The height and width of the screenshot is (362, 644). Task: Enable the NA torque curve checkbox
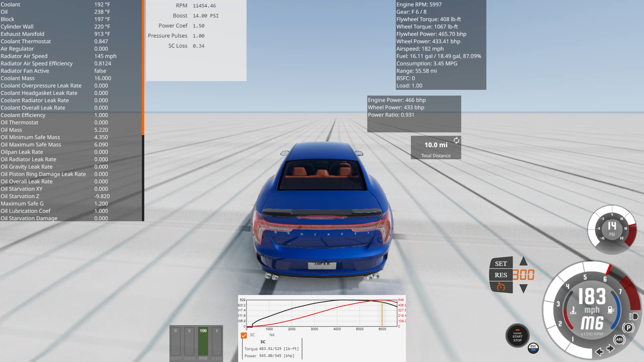pyautogui.click(x=263, y=335)
